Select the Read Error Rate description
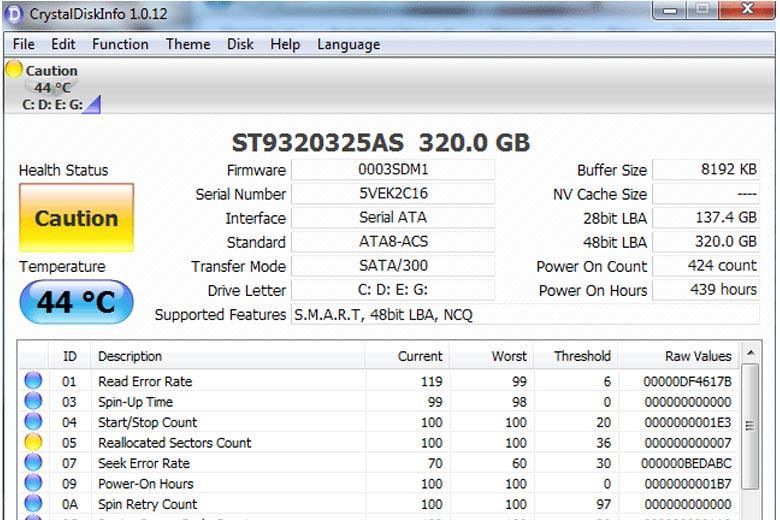The height and width of the screenshot is (520, 780). click(145, 381)
